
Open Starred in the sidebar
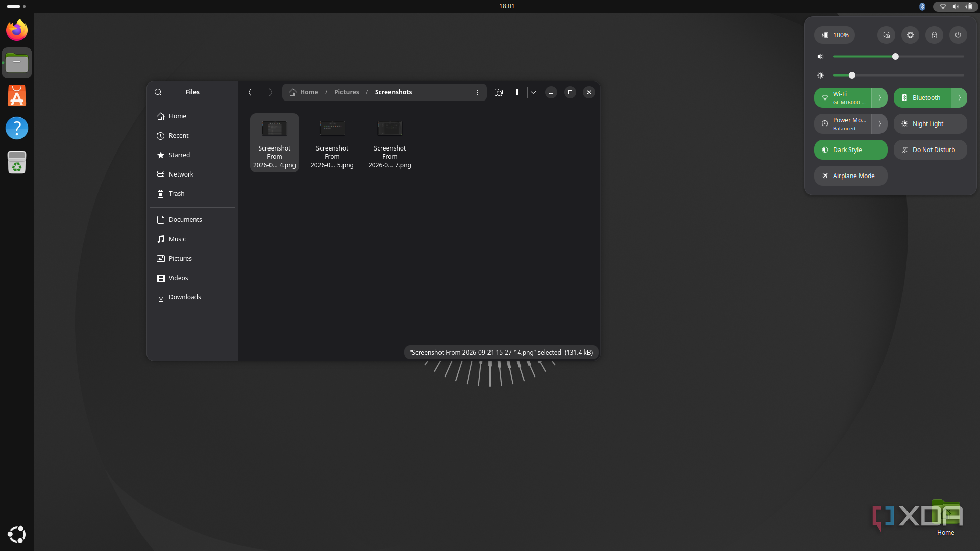pos(193,155)
